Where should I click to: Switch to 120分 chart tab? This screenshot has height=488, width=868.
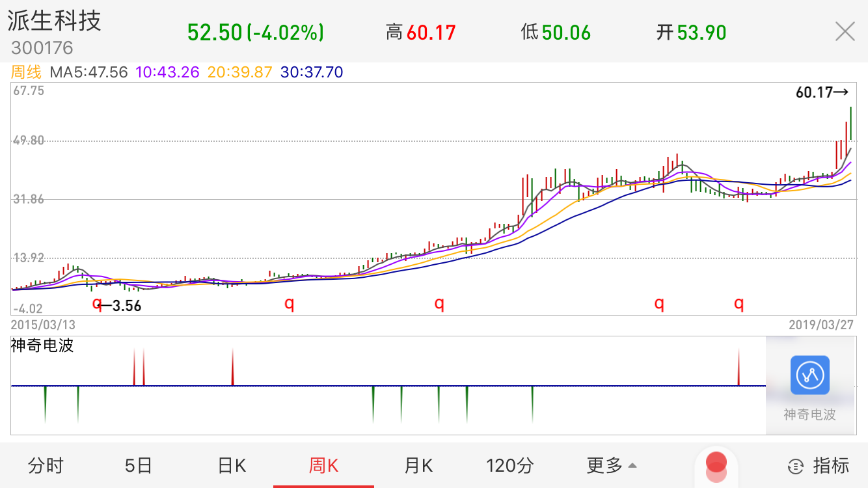[x=510, y=466]
